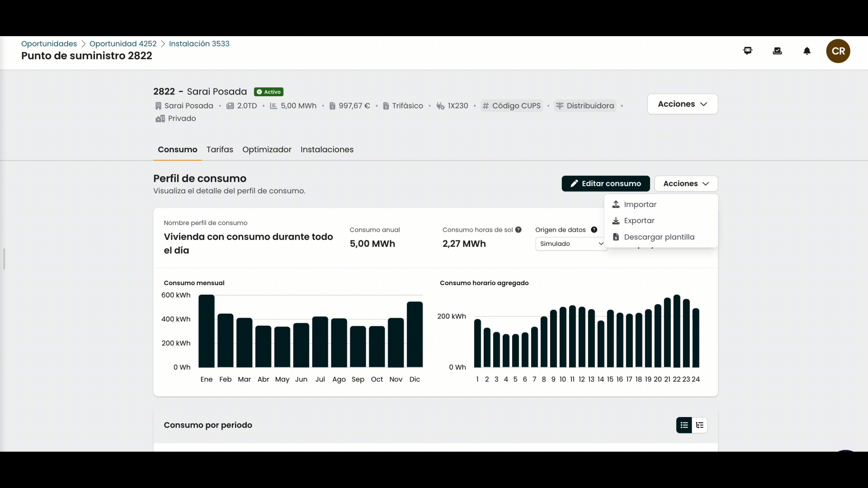Go to Oportunidades breadcrumb
This screenshot has height=488, width=868.
[x=49, y=43]
